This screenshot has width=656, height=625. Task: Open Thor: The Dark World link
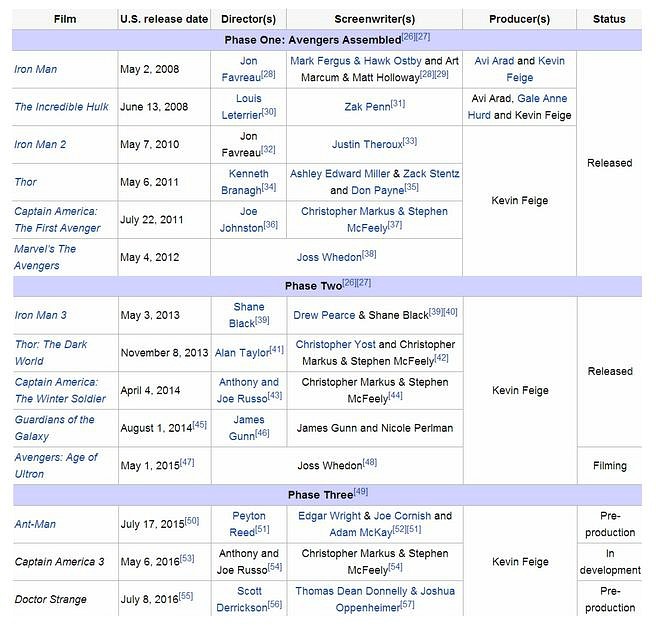pyautogui.click(x=51, y=353)
